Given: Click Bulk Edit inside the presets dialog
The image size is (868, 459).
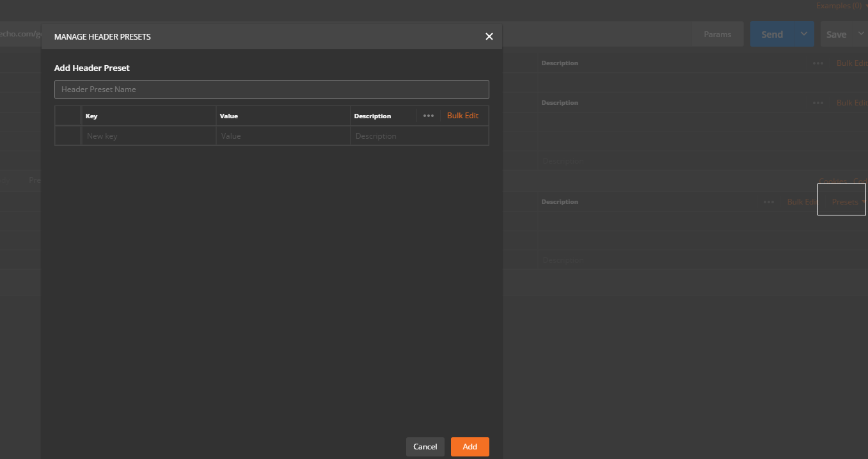Looking at the screenshot, I should (462, 116).
